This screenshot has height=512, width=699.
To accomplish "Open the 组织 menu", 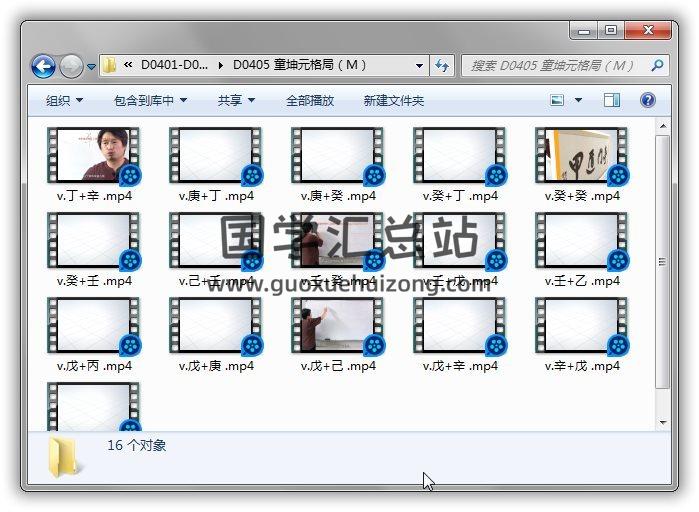I will pyautogui.click(x=64, y=100).
